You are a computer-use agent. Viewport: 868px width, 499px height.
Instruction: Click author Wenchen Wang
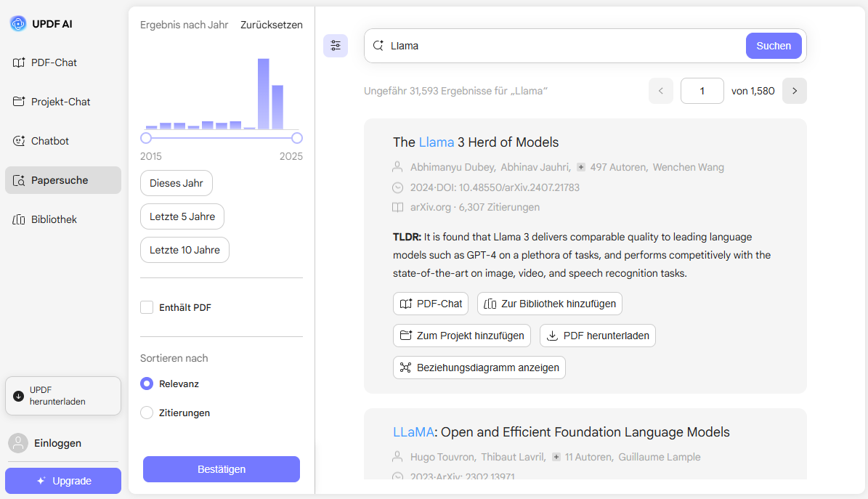pos(688,167)
